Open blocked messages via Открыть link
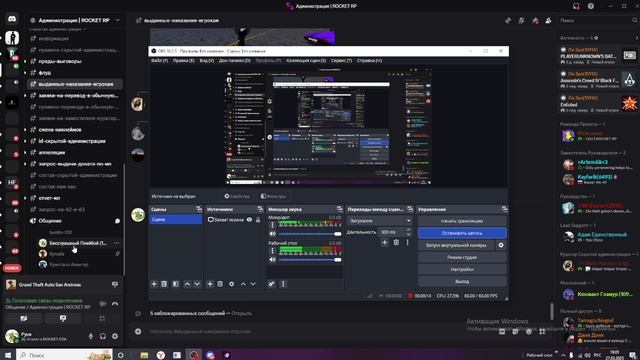The width and height of the screenshot is (640, 360). [242, 313]
